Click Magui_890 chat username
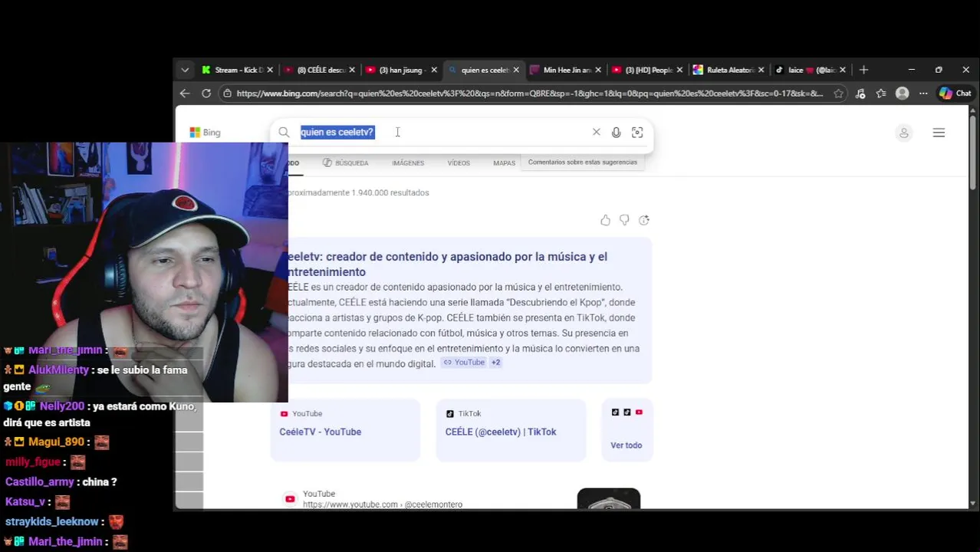Viewport: 980px width, 552px height. (56, 442)
